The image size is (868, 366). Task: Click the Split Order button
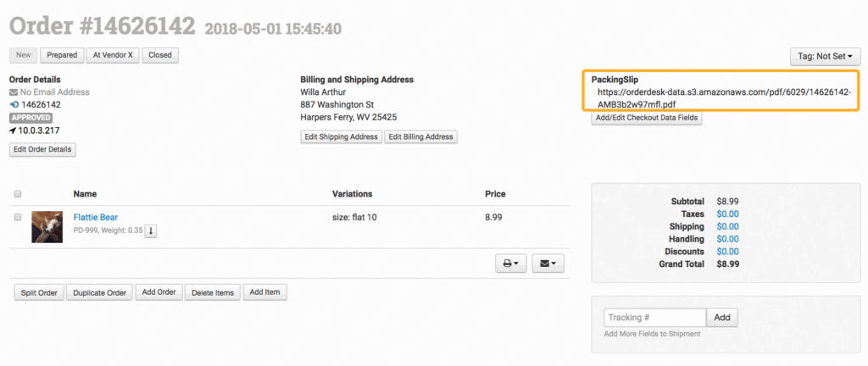[x=38, y=292]
